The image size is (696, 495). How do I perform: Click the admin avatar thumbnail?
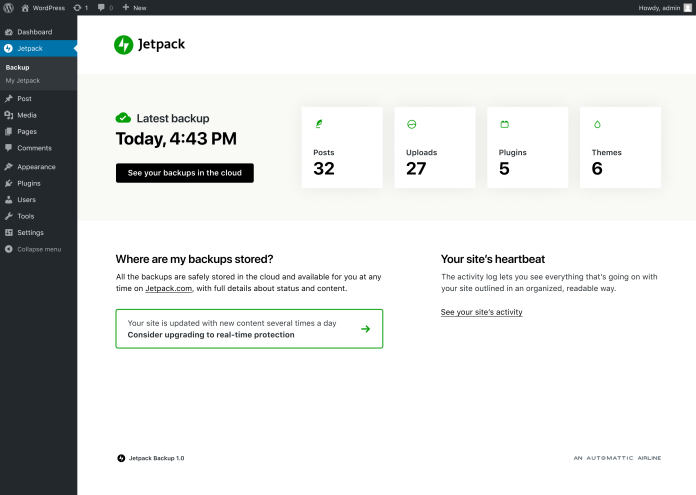point(688,8)
